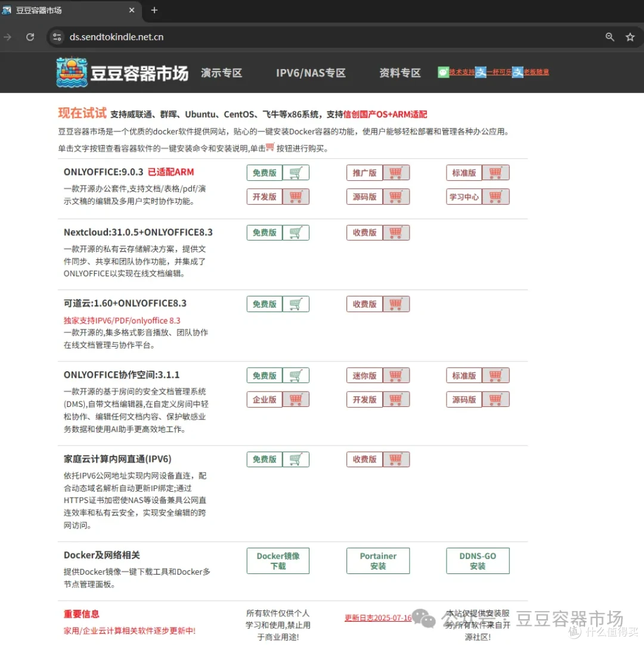The height and width of the screenshot is (645, 644).
Task: Click the 豆豆容器市场 ship logo
Action: coord(72,72)
